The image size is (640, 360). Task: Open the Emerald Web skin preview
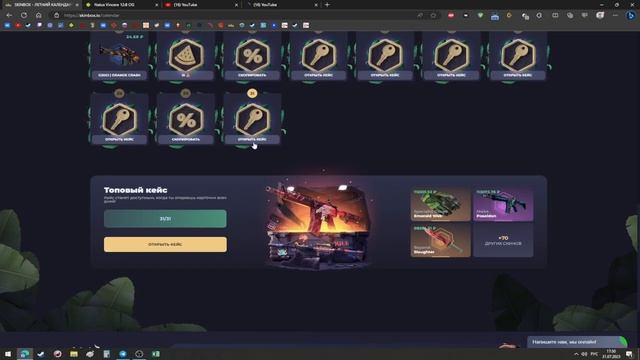pos(440,204)
